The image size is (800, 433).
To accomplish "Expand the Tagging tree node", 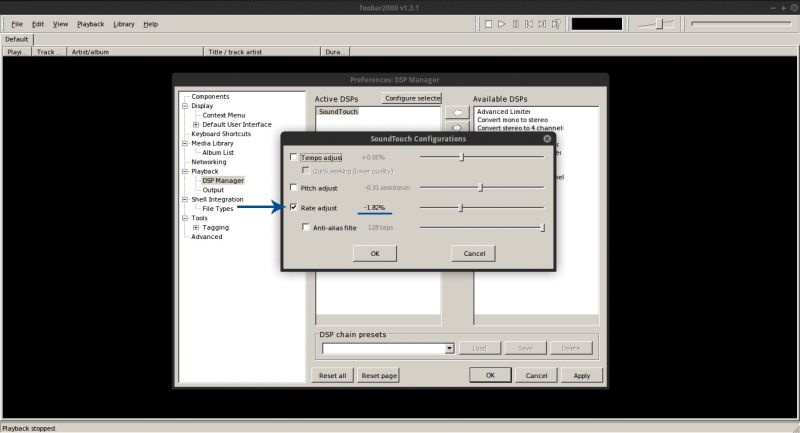I will click(196, 227).
